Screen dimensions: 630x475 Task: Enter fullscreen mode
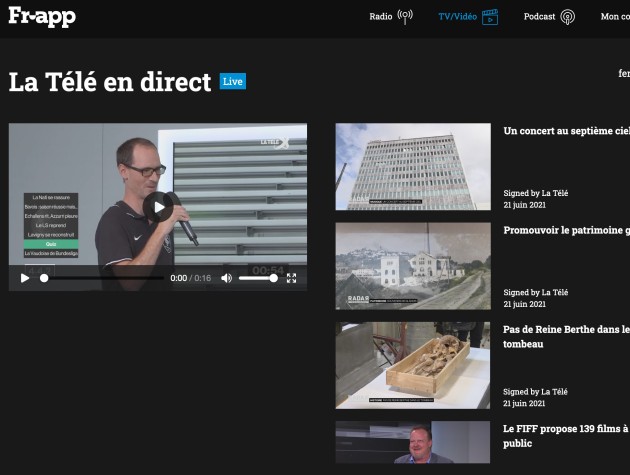click(x=292, y=278)
